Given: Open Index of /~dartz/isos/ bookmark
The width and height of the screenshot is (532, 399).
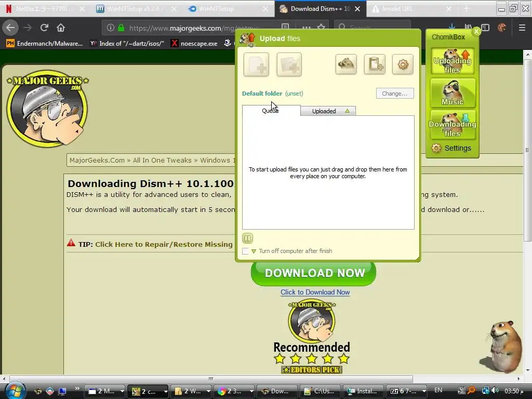Looking at the screenshot, I should tap(127, 43).
